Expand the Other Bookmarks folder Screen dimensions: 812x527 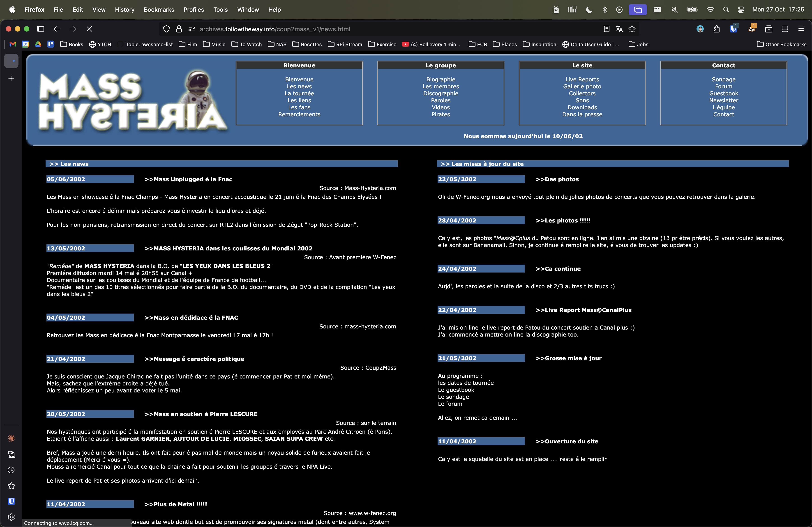coord(781,44)
